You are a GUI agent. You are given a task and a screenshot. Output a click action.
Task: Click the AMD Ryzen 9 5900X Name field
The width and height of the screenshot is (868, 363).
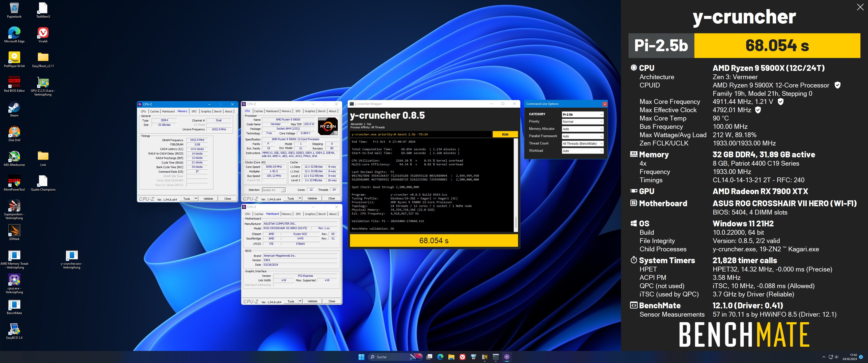288,119
